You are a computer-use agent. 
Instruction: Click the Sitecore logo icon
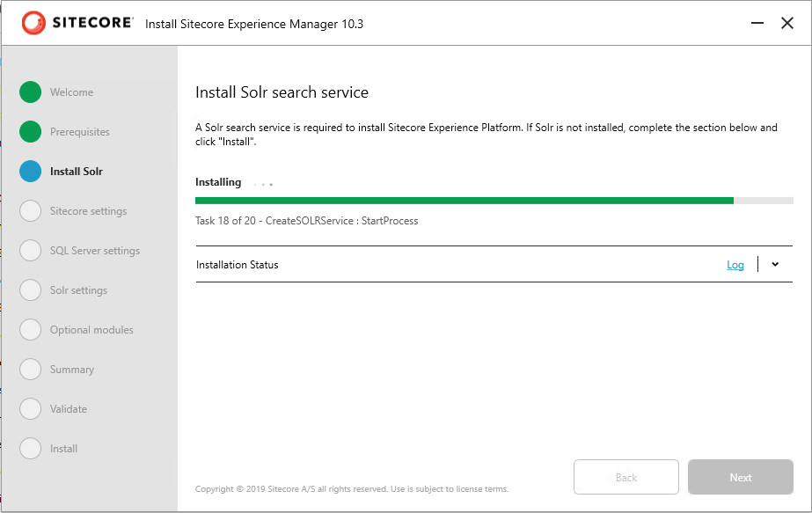33,24
